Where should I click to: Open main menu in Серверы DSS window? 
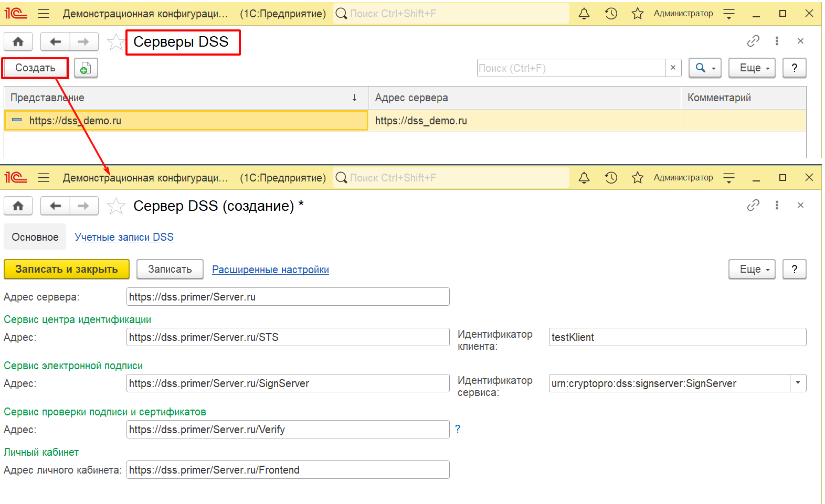tap(44, 14)
